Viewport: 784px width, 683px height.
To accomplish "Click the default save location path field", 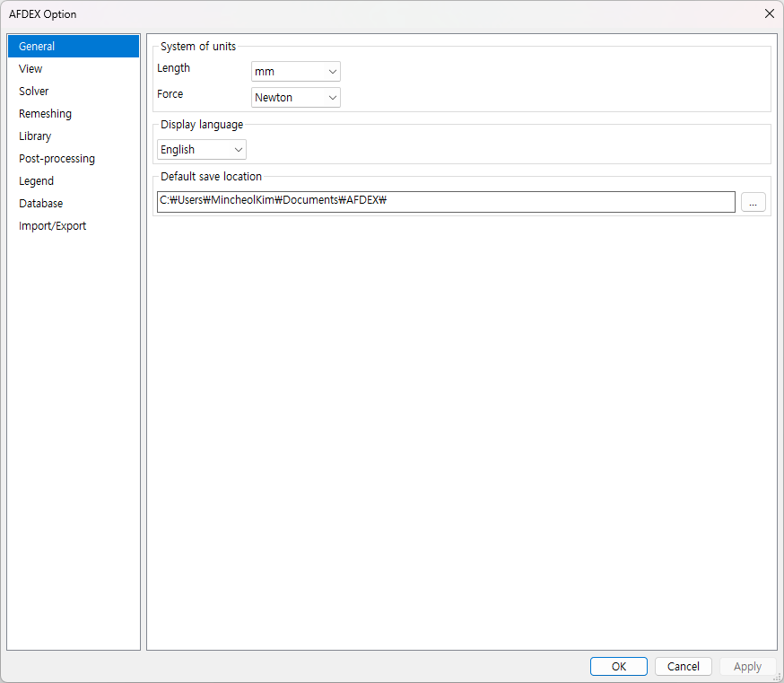I will pyautogui.click(x=446, y=202).
